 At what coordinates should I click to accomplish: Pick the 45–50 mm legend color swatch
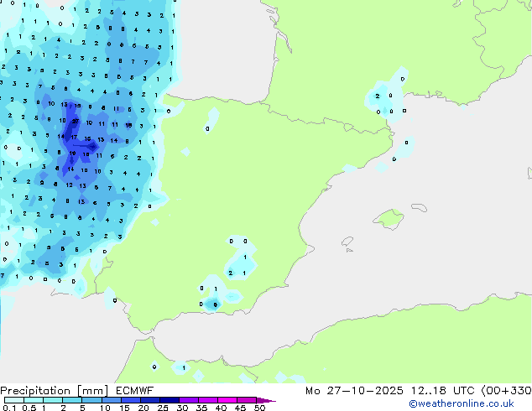coord(247,400)
